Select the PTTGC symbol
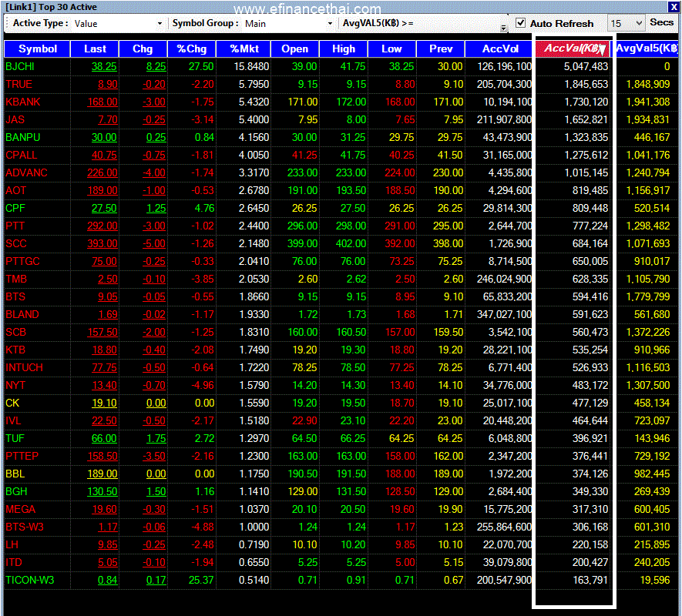Screen dimensions: 682x616 click(22, 261)
